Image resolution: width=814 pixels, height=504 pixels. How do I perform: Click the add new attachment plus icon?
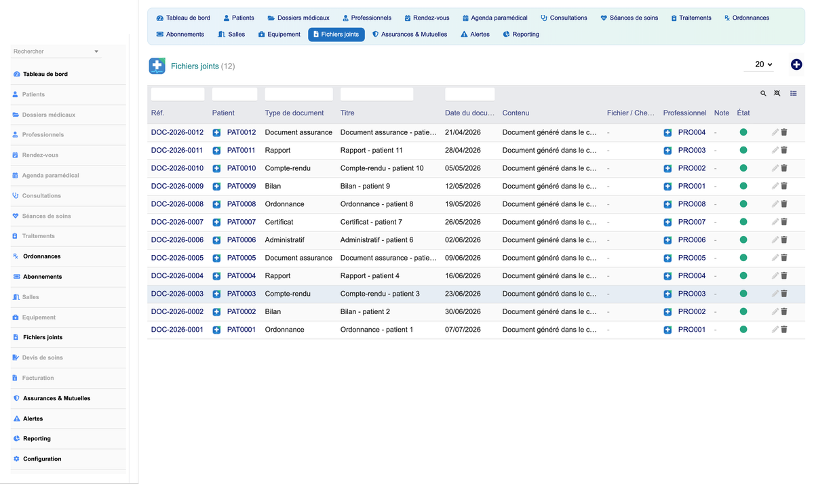coord(796,64)
